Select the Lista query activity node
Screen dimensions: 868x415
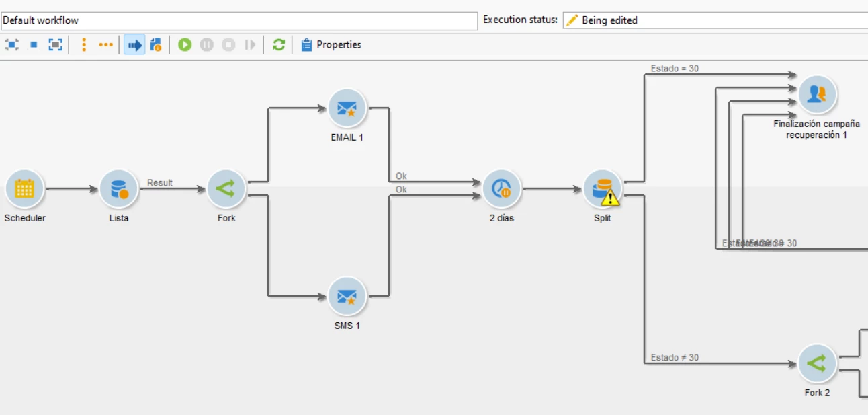pyautogui.click(x=119, y=189)
